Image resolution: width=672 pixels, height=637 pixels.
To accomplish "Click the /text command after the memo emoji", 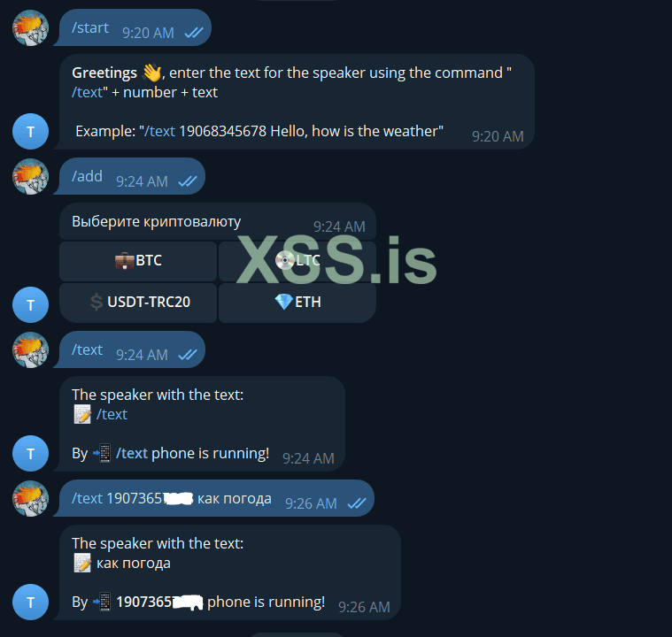I will 112,415.
